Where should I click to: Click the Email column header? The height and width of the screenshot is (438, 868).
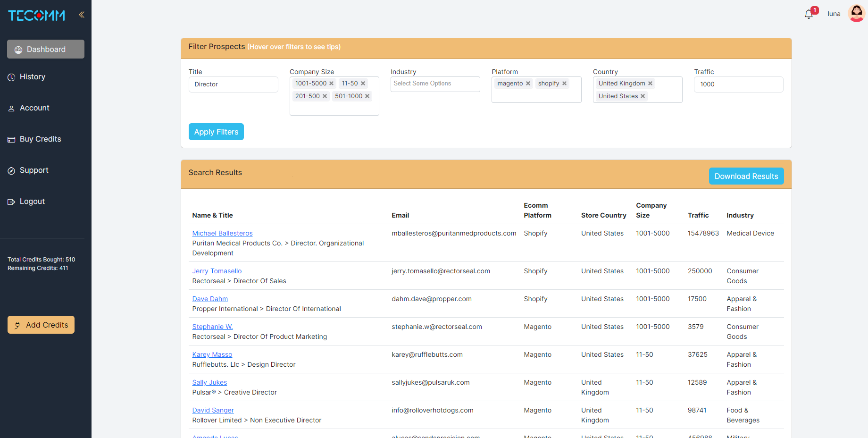400,215
